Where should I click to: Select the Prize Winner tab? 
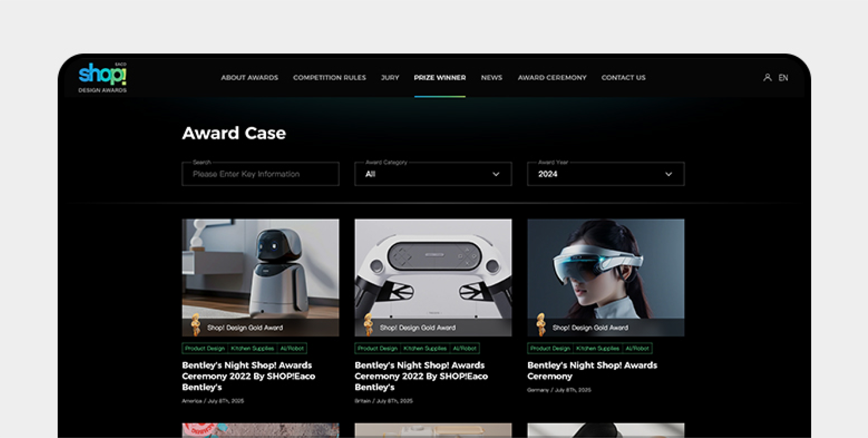440,78
